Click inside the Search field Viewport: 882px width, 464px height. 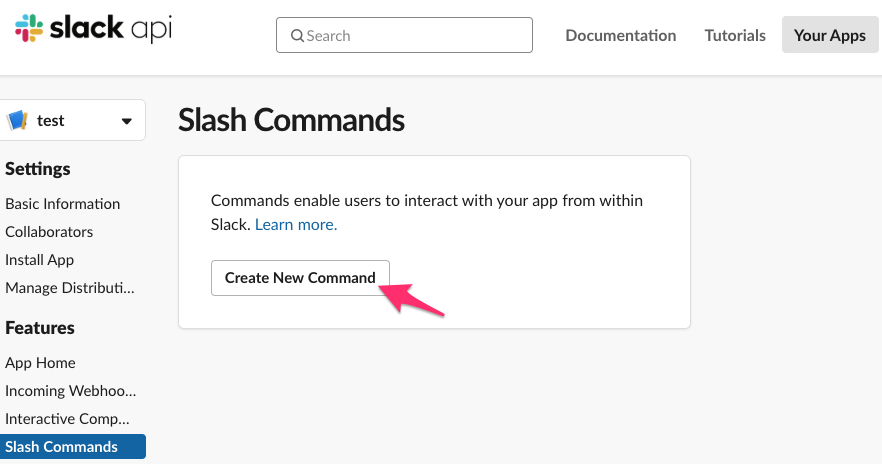(x=404, y=35)
